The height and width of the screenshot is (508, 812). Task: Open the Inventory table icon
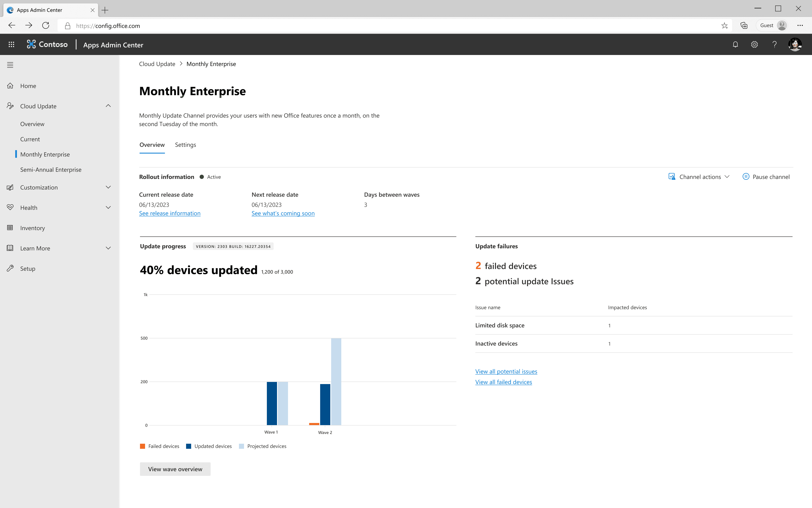pos(10,228)
